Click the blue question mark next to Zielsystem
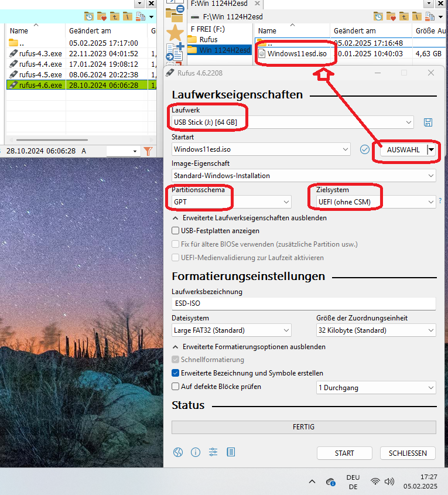448x495 pixels. click(440, 200)
